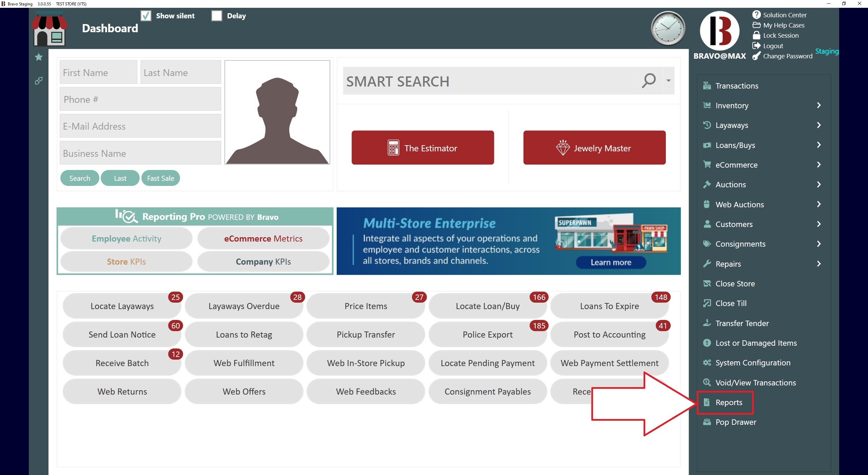Viewport: 868px width, 475px height.
Task: Click the E-Mail Address field
Action: coord(140,126)
